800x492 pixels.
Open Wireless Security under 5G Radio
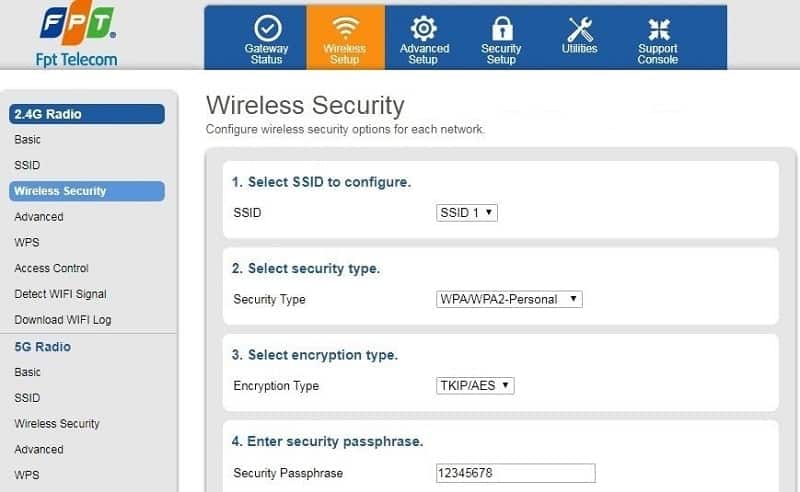click(57, 424)
